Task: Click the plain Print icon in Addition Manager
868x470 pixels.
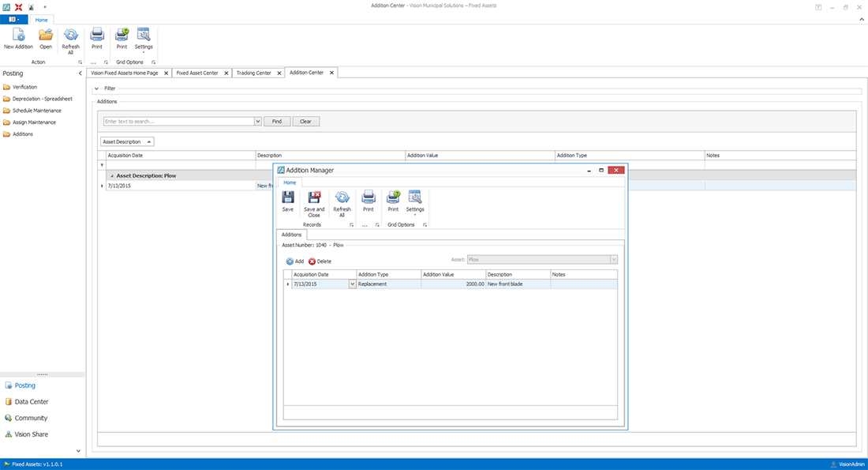Action: 369,201
